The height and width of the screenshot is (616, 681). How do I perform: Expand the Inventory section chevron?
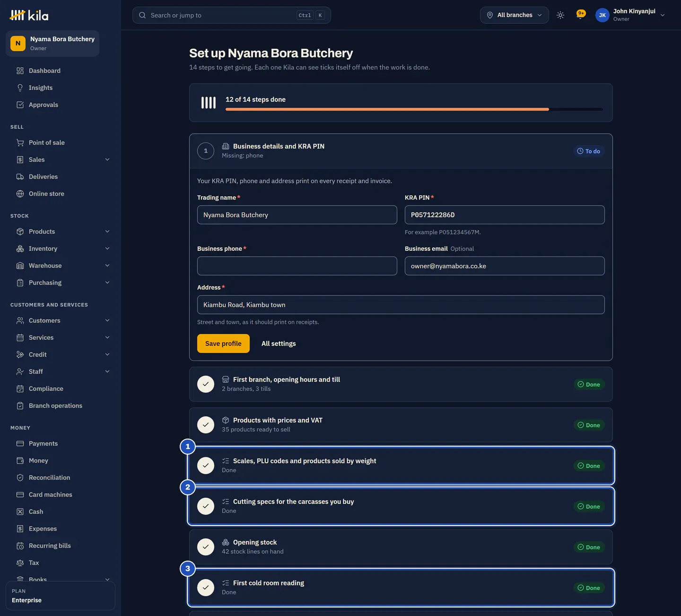pos(107,249)
